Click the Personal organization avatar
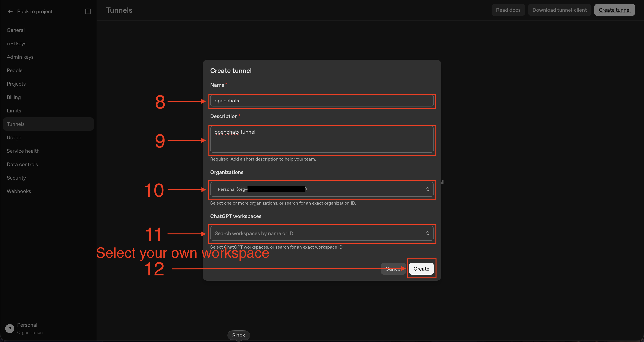Screen dimensions: 644x342 pyautogui.click(x=10, y=328)
